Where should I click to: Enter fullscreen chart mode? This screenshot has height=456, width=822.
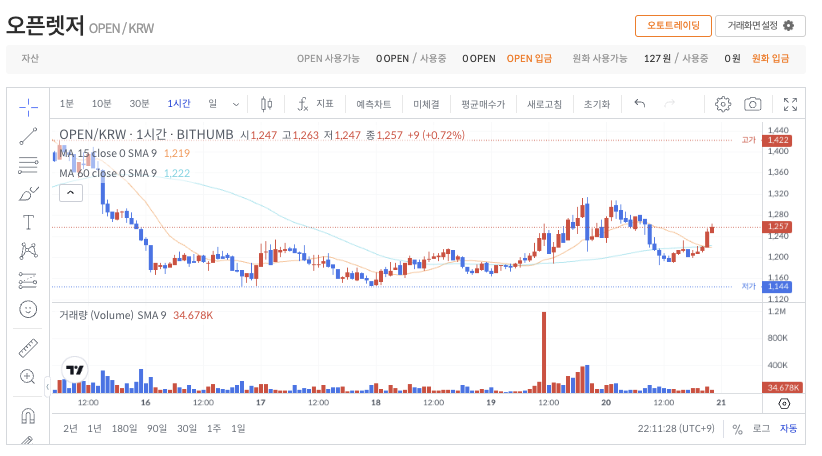click(x=790, y=104)
